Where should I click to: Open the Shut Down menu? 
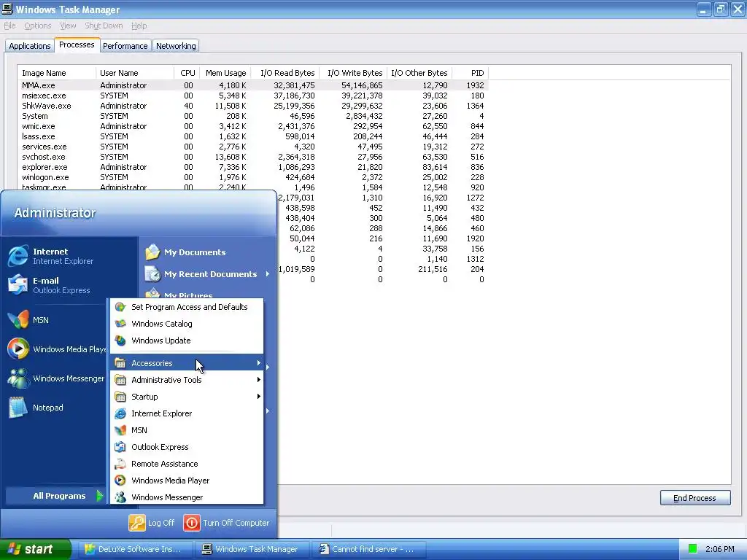point(104,26)
